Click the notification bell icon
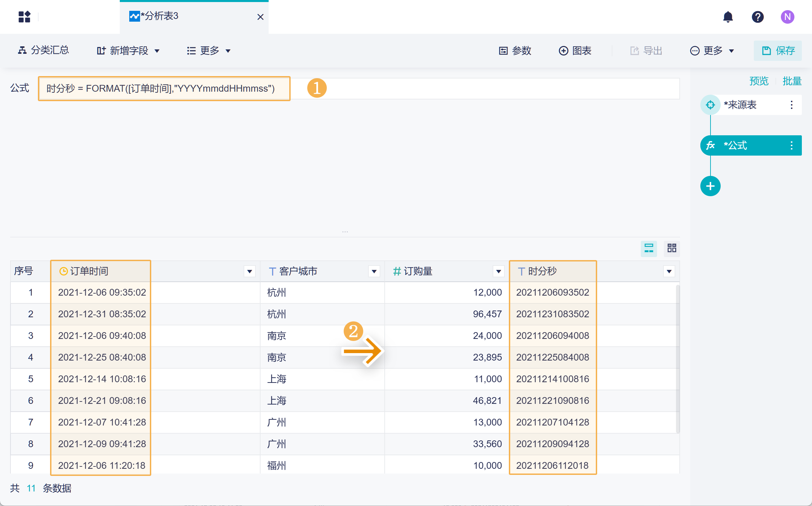 pyautogui.click(x=728, y=17)
